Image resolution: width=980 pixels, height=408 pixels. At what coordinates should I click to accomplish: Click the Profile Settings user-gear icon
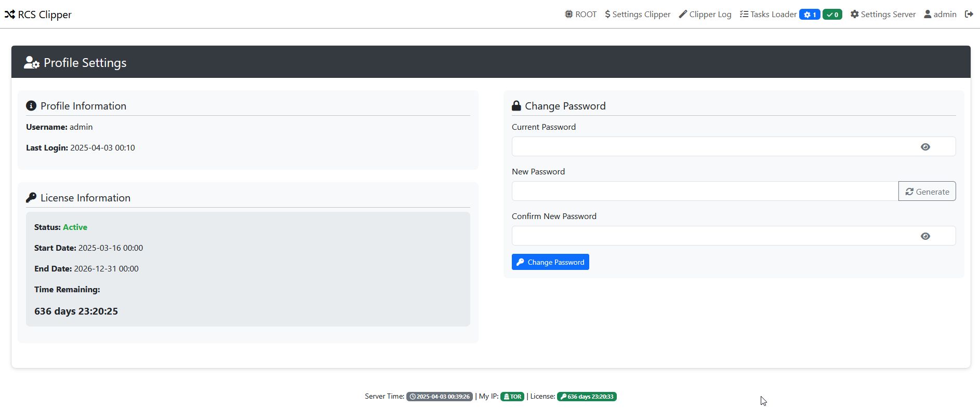(x=32, y=63)
